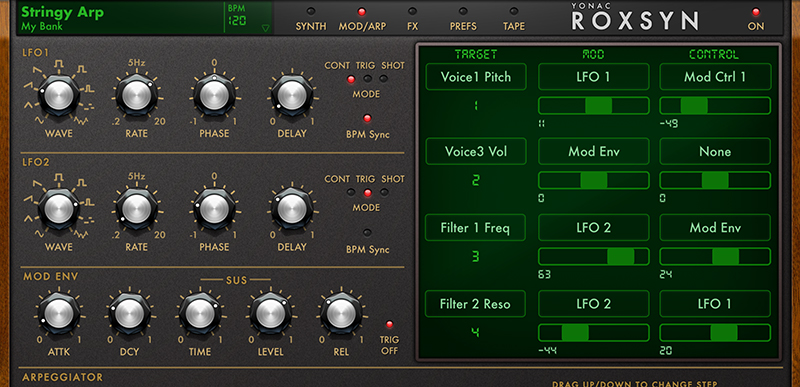Open the Filter 1 Freq target selector

[476, 227]
